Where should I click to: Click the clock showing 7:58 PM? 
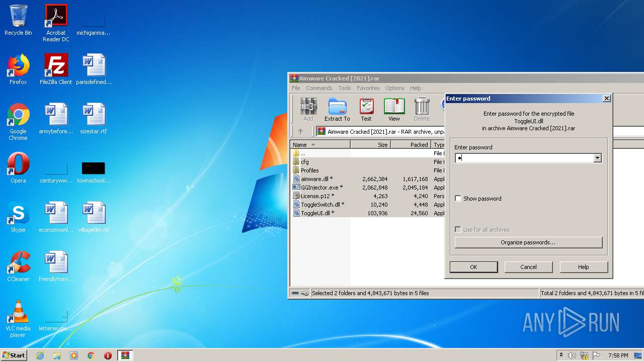618,355
